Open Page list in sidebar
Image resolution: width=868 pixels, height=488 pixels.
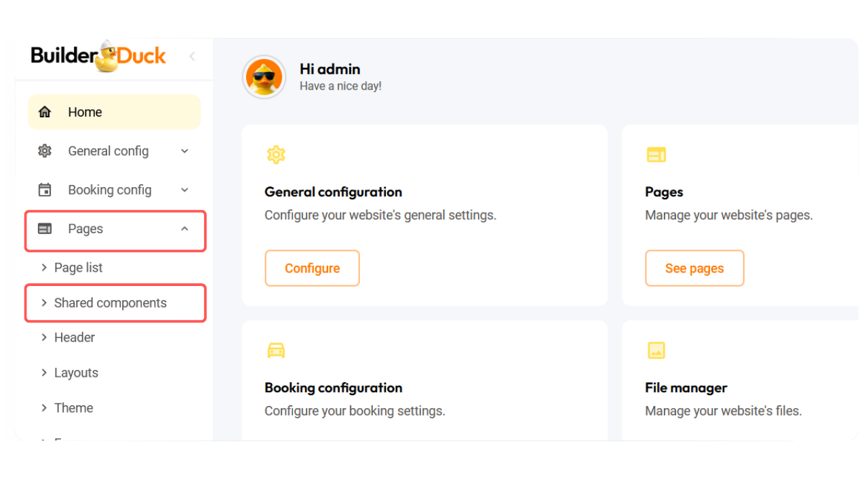(78, 268)
